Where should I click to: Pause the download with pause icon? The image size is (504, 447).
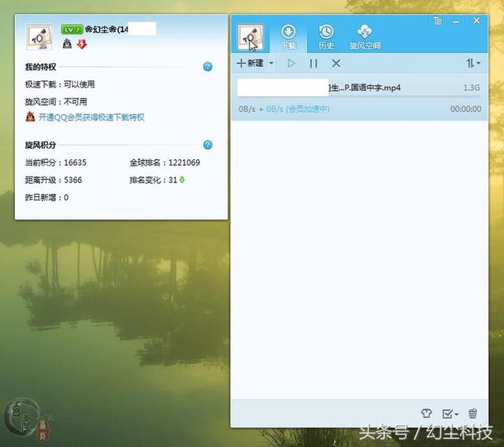point(313,63)
